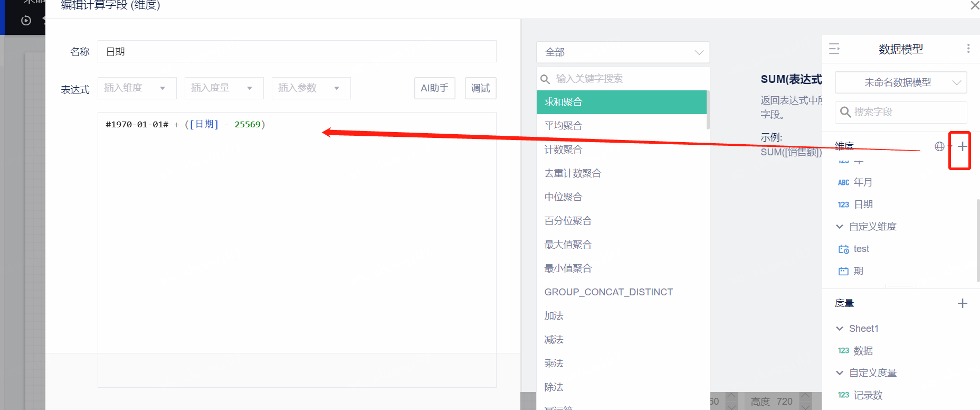The height and width of the screenshot is (410, 980).
Task: Click the 名称 field containing 日期
Action: click(x=297, y=51)
